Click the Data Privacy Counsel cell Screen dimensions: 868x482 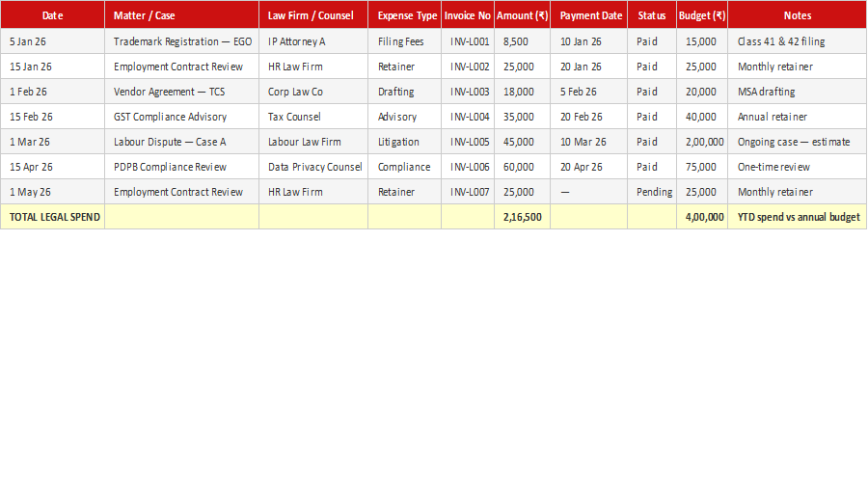[x=313, y=167]
